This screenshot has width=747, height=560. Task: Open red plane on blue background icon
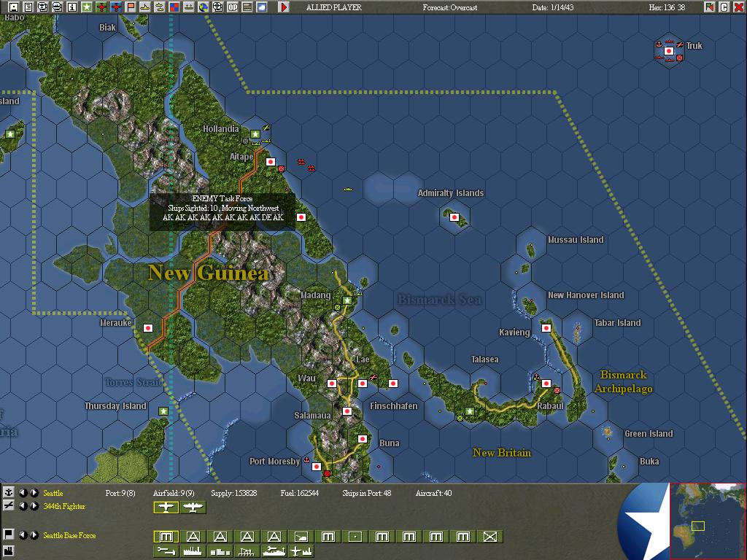tap(116, 7)
